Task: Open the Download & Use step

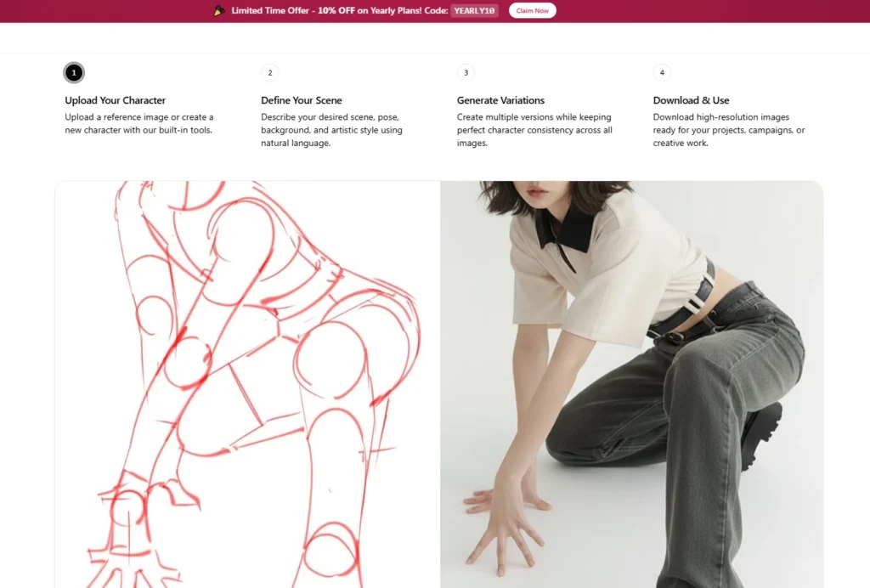Action: (691, 100)
